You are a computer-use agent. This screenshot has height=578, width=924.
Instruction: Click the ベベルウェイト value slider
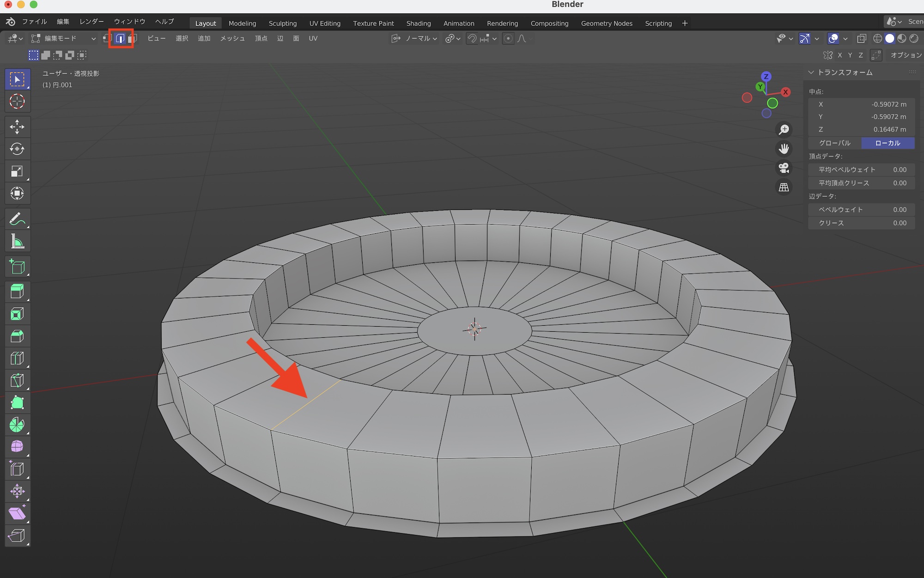coord(861,209)
